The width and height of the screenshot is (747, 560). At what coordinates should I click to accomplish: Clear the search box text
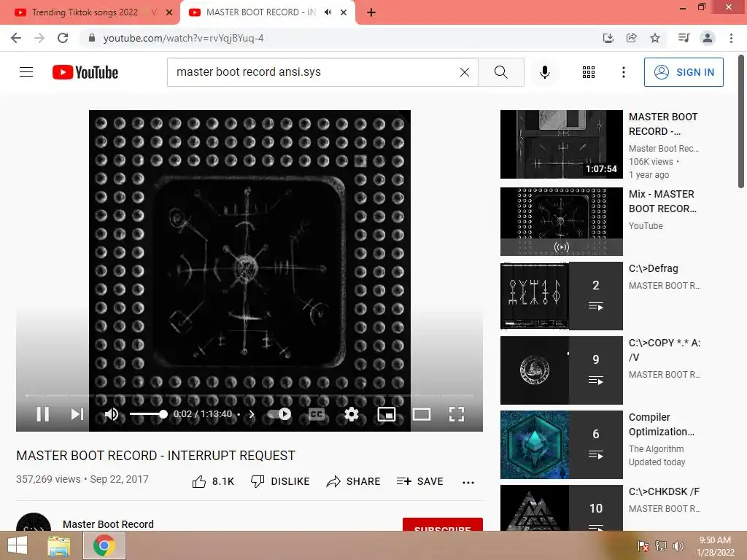coord(465,72)
